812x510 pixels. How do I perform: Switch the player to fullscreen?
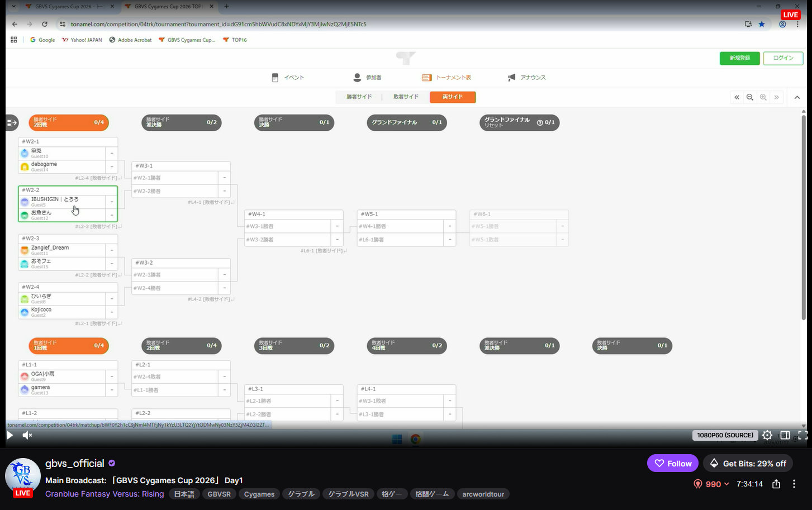point(802,435)
